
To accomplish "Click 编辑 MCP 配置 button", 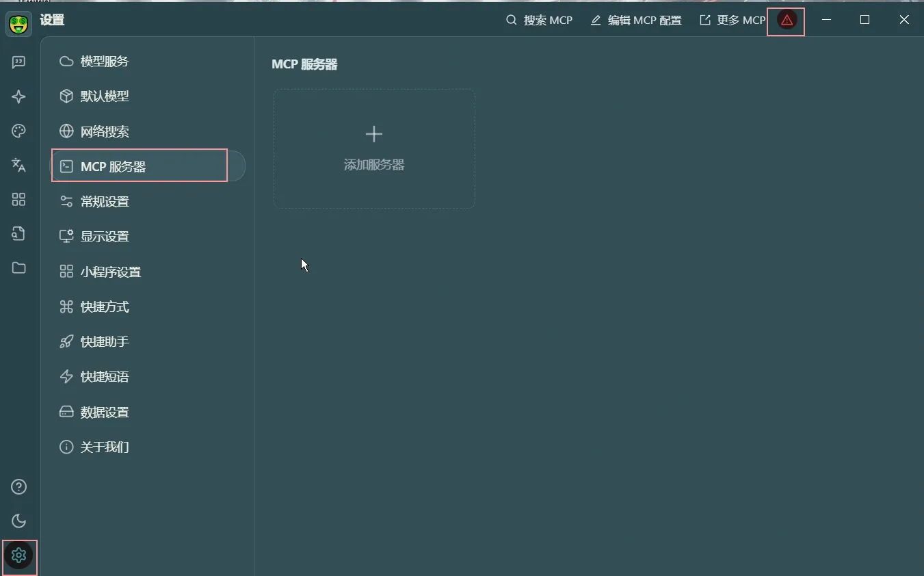I will 636,21.
